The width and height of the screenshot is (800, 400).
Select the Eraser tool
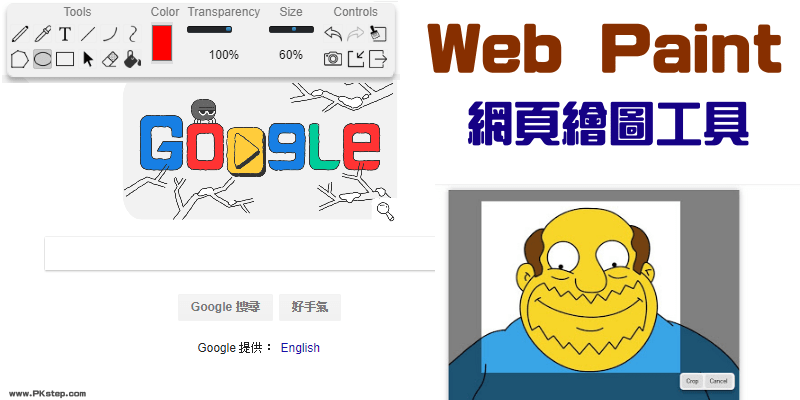point(110,59)
